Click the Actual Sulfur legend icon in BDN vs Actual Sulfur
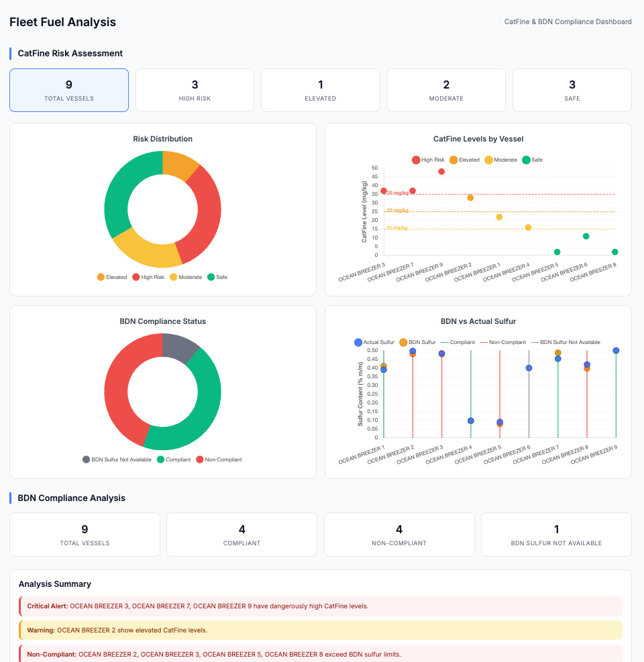Image resolution: width=644 pixels, height=662 pixels. (359, 342)
